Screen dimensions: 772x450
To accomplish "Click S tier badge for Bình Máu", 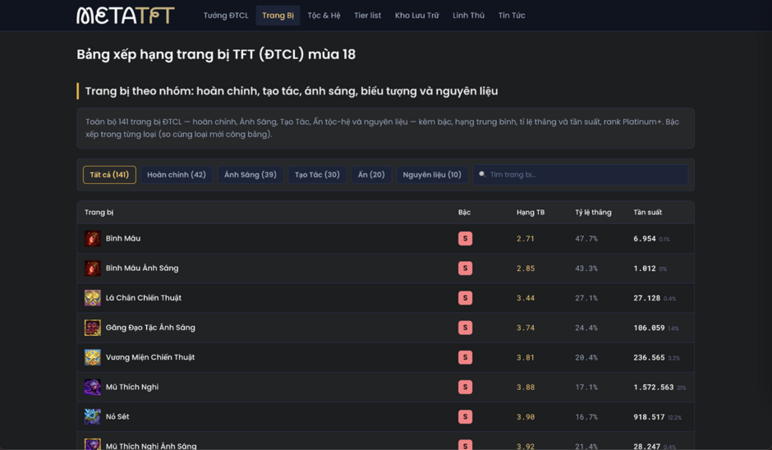I will (465, 239).
